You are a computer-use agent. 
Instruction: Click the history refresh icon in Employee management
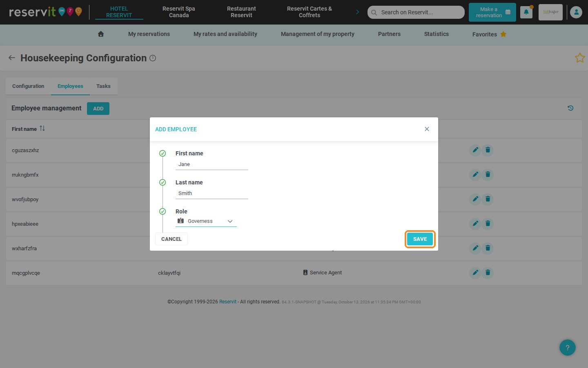[x=570, y=108]
